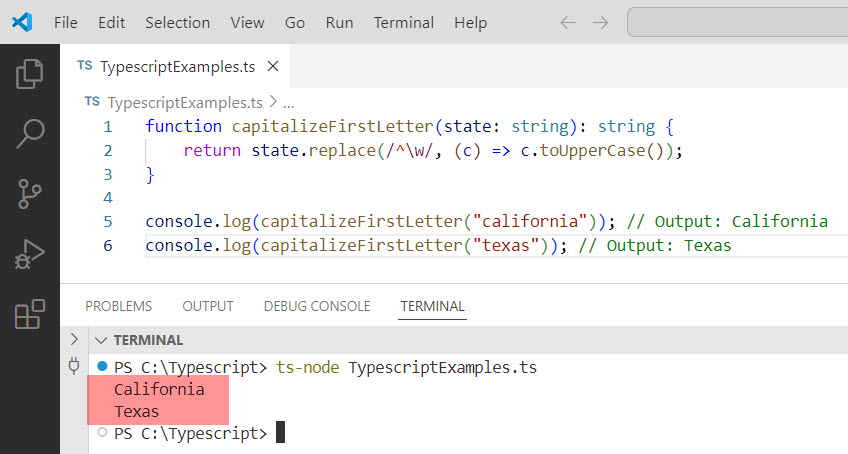848x454 pixels.
Task: Click the TS file icon in breadcrumb
Action: coord(92,101)
